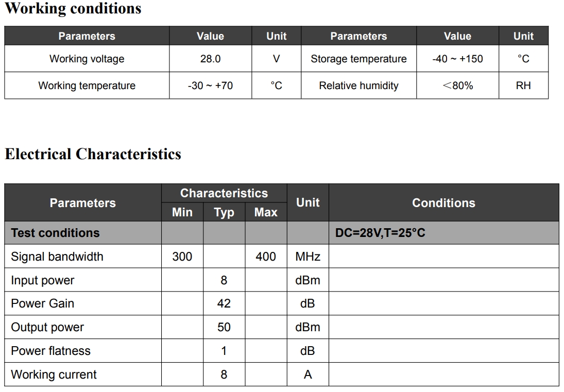This screenshot has width=564, height=392.
Task: Click the Working temperature cell
Action: coord(87,86)
